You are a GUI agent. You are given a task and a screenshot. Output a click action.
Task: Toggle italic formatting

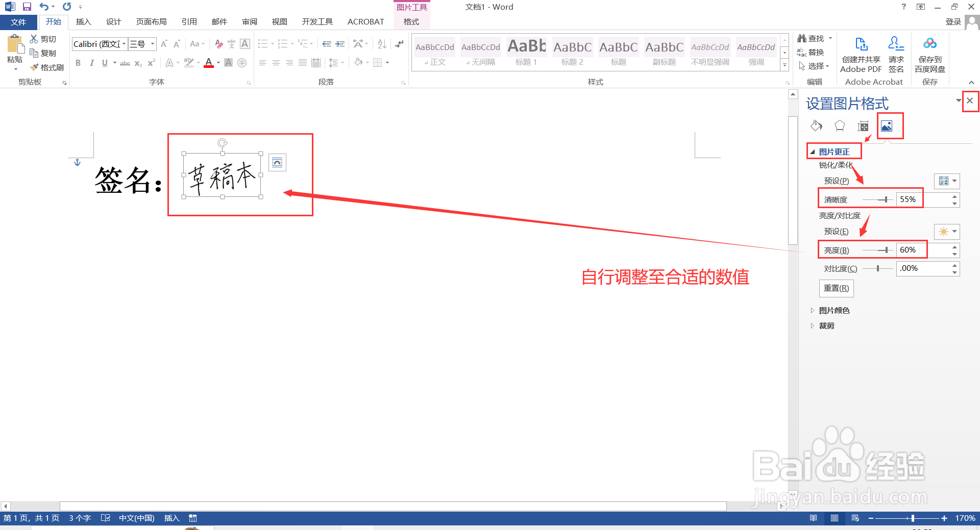(x=91, y=63)
